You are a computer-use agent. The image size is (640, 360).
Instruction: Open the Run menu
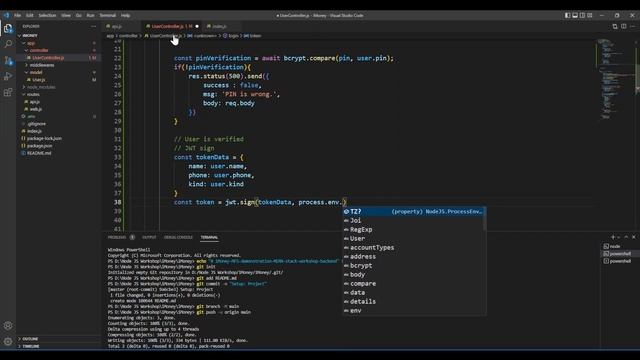point(91,15)
